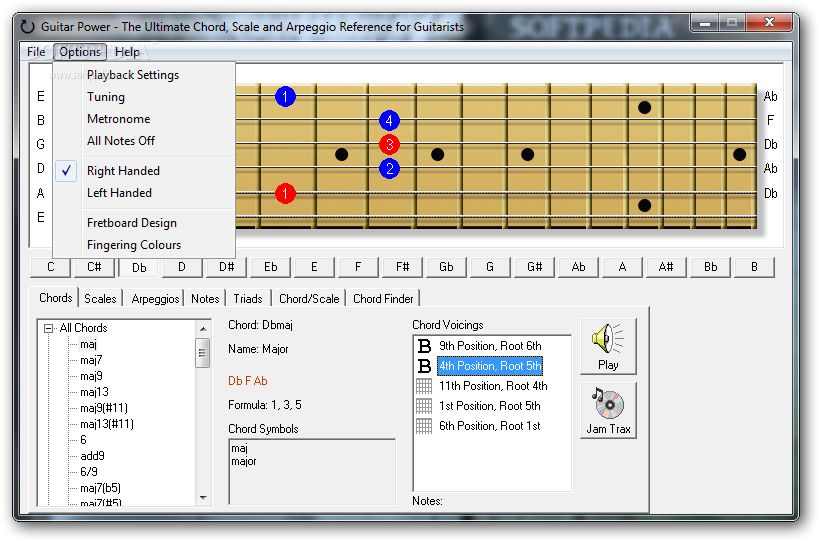Select root note C# button

[x=94, y=267]
